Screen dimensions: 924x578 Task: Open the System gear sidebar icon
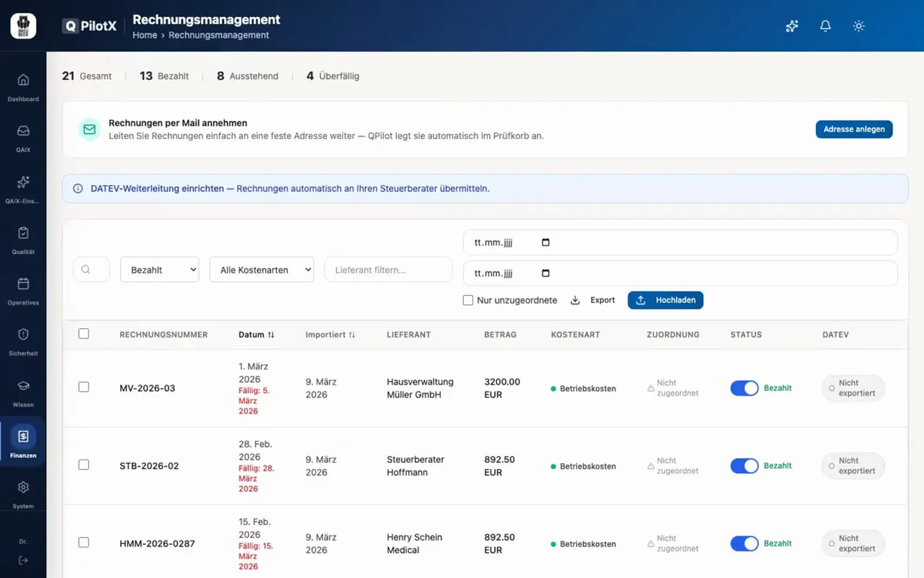pyautogui.click(x=23, y=487)
